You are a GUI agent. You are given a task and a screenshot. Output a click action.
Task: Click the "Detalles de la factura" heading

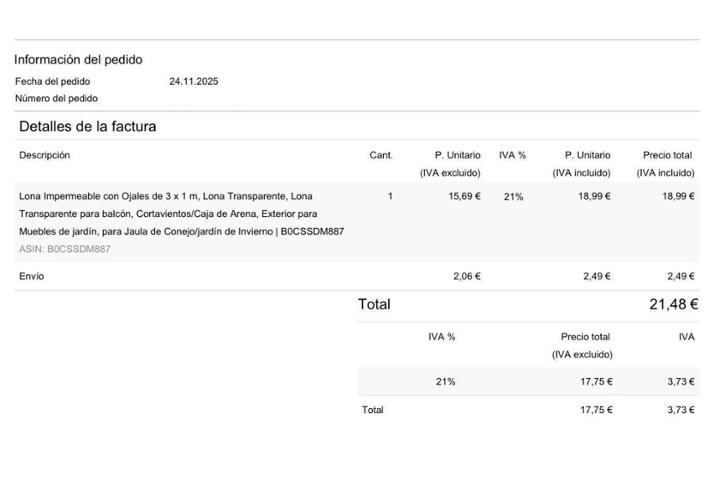(x=87, y=127)
